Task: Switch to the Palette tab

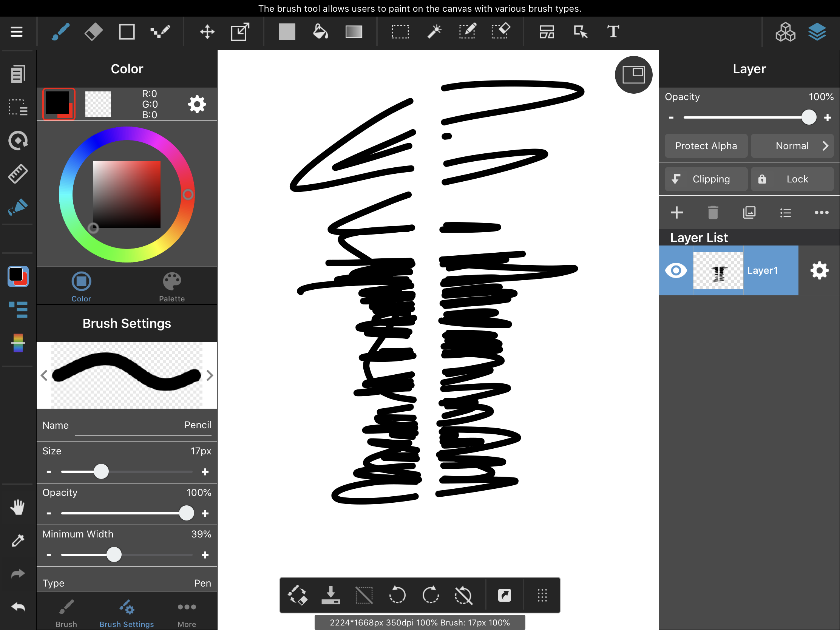Action: [x=171, y=287]
